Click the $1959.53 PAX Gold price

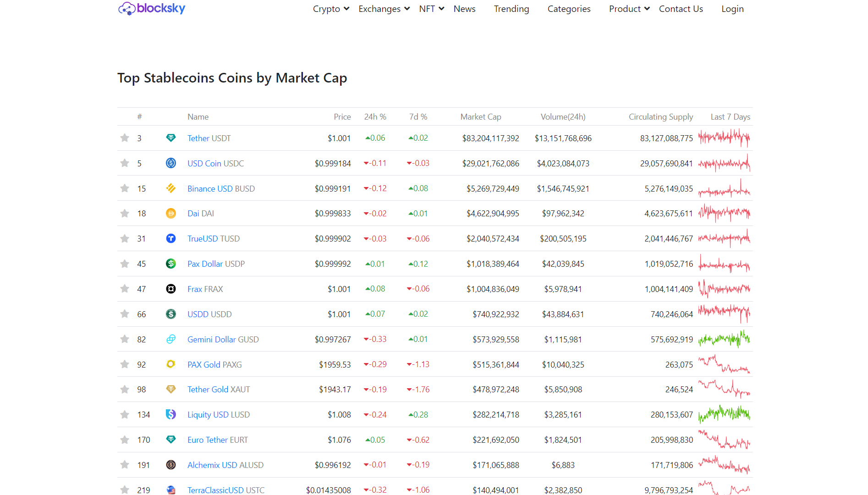point(335,364)
